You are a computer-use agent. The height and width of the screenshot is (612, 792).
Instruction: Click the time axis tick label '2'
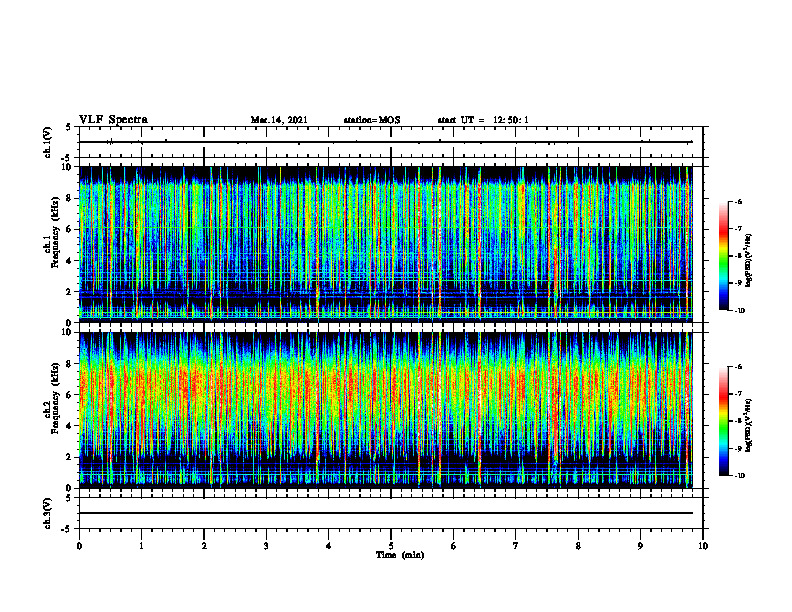click(x=204, y=546)
